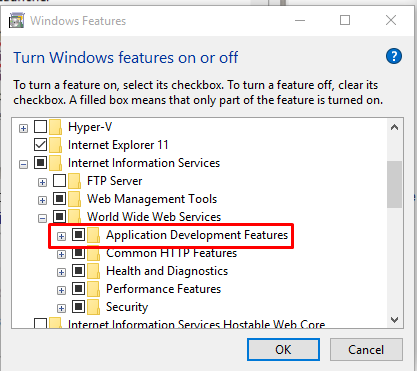Toggle the Security checkbox
Image resolution: width=417 pixels, height=371 pixels.
79,307
